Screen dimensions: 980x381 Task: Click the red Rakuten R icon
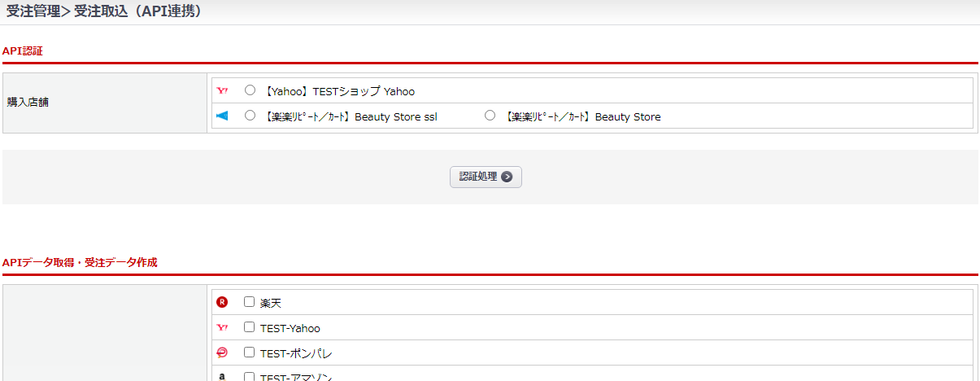point(222,302)
